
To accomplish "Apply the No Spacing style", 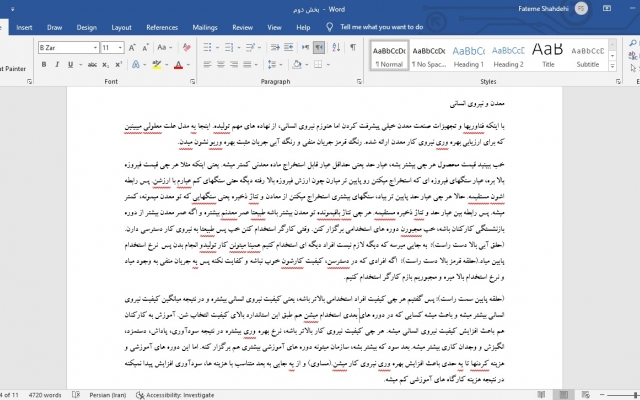I will [x=429, y=56].
